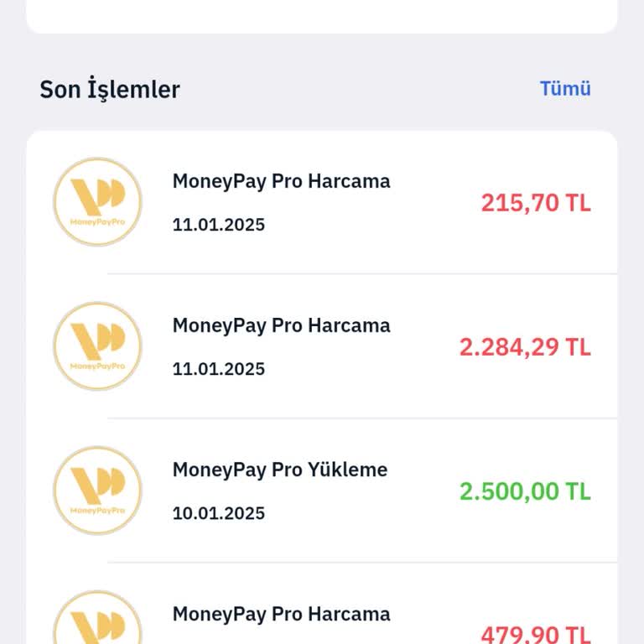Click the 11.01.2025 date in the 215,70 TL row
Viewport: 644px width, 644px height.
coord(219,225)
